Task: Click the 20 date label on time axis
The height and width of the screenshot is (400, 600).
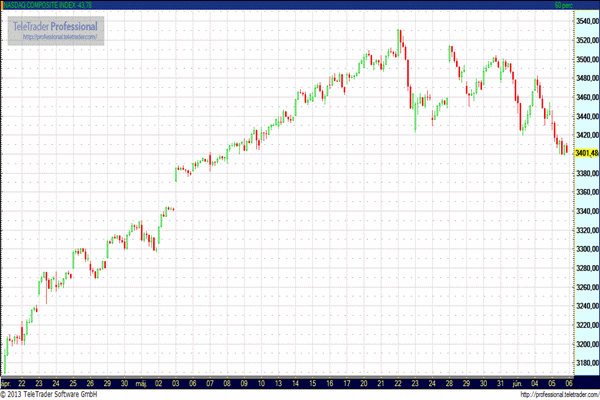Action: 364,383
